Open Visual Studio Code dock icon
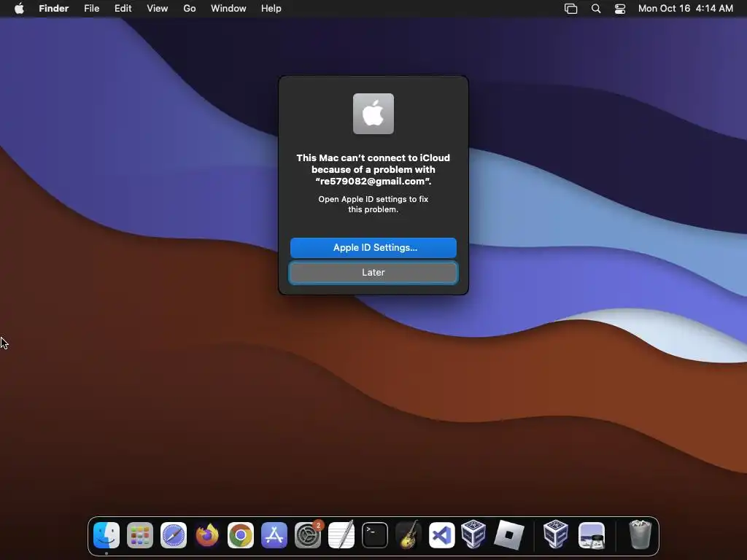The image size is (747, 560). pos(441,535)
